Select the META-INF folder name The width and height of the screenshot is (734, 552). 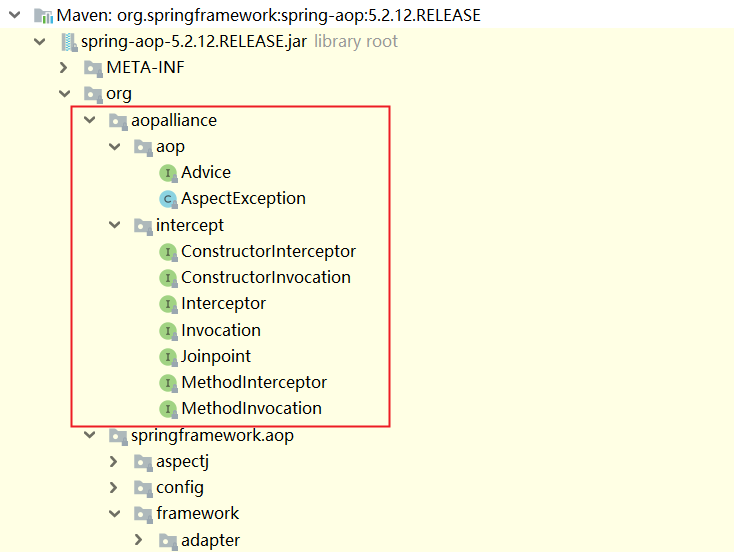click(x=146, y=68)
